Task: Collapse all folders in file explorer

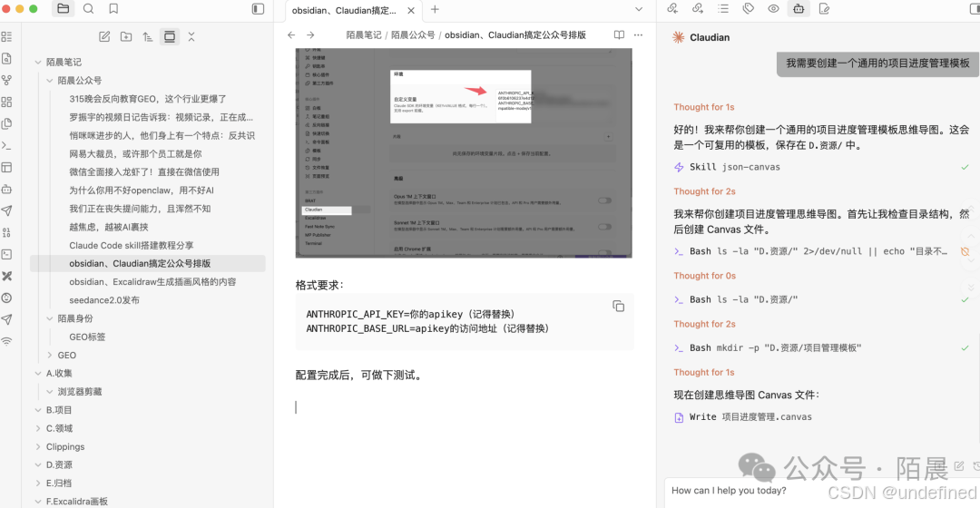Action: 191,37
